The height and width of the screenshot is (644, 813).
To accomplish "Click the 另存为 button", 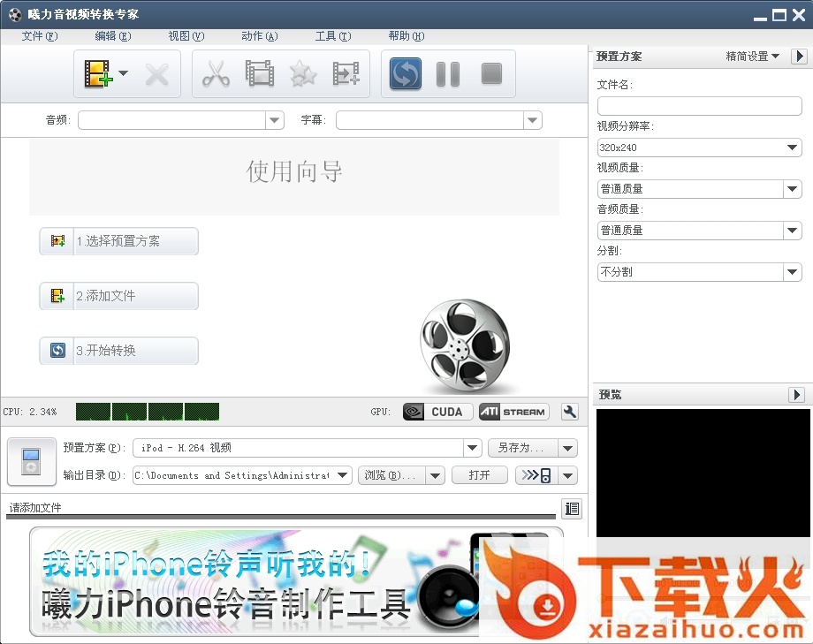I will pos(522,448).
